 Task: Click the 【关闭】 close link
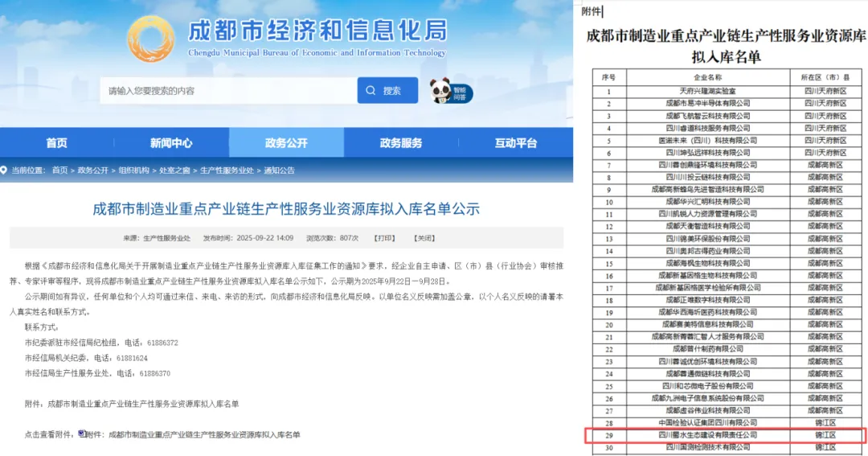pyautogui.click(x=424, y=238)
